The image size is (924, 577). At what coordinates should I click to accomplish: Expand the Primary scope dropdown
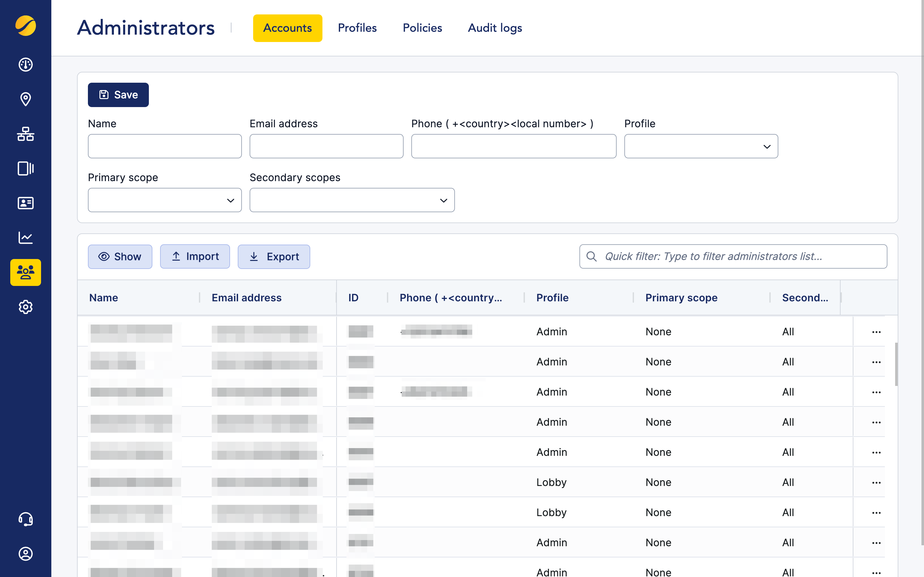pos(165,200)
